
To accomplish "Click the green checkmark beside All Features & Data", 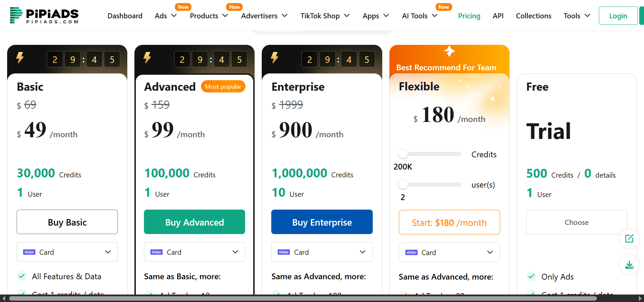I will pyautogui.click(x=22, y=276).
